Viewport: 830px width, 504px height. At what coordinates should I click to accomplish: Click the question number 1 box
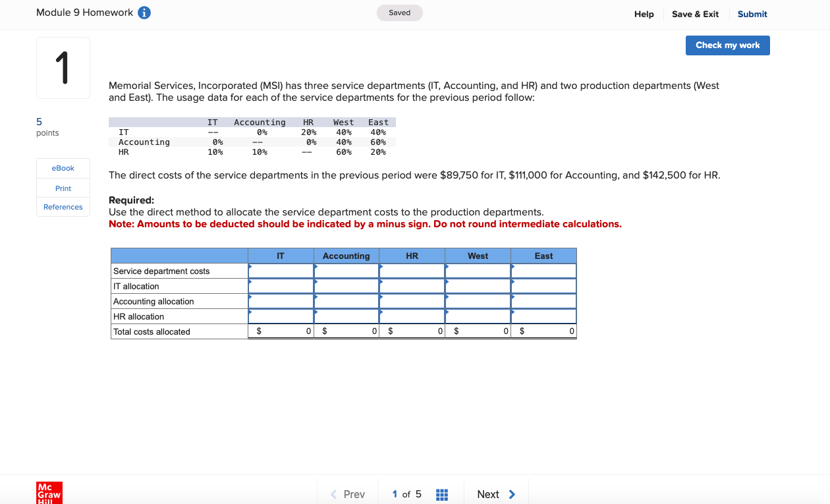pos(63,67)
